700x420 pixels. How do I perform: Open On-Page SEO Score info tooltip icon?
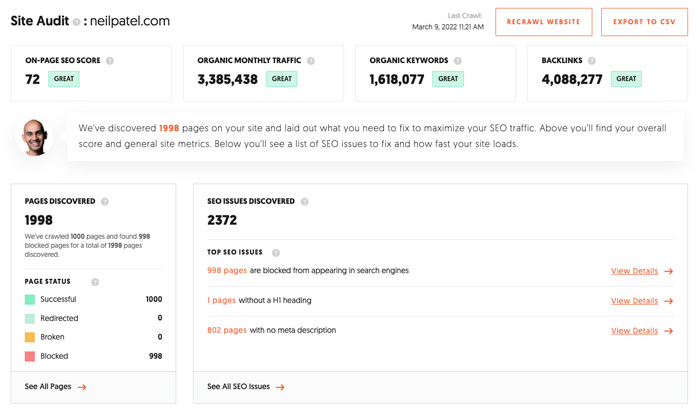110,61
